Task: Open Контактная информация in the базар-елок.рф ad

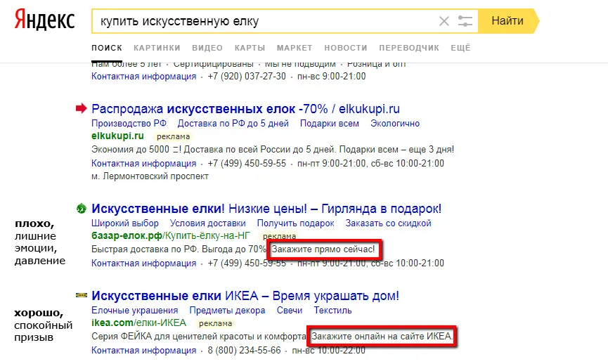Action: pyautogui.click(x=144, y=264)
